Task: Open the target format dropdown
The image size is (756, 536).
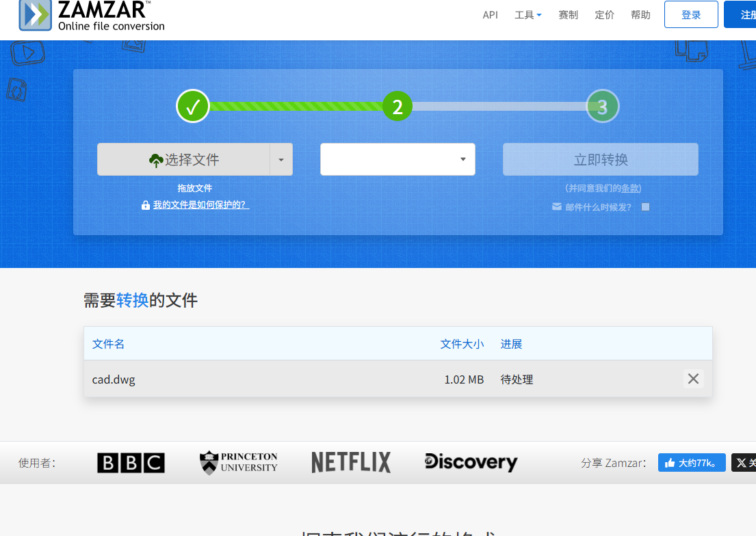Action: pyautogui.click(x=397, y=159)
